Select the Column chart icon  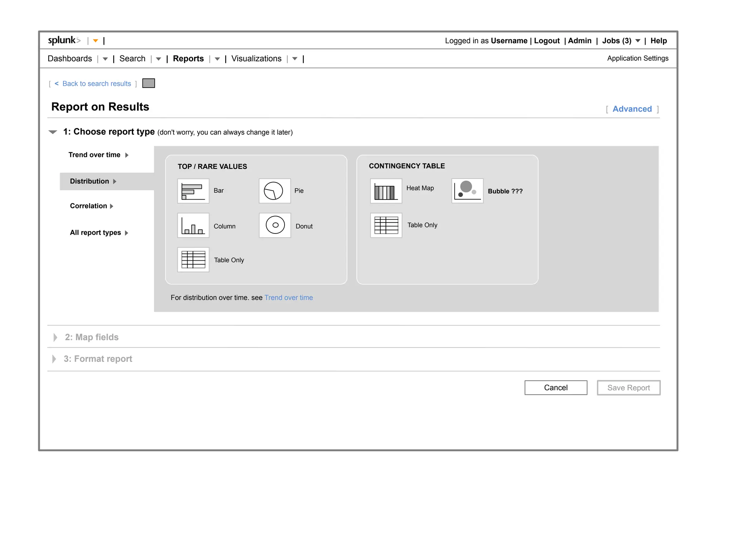coord(193,226)
